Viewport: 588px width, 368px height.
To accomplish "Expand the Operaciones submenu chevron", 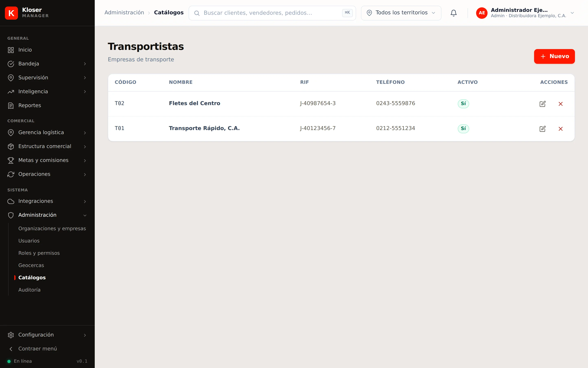I will [85, 174].
